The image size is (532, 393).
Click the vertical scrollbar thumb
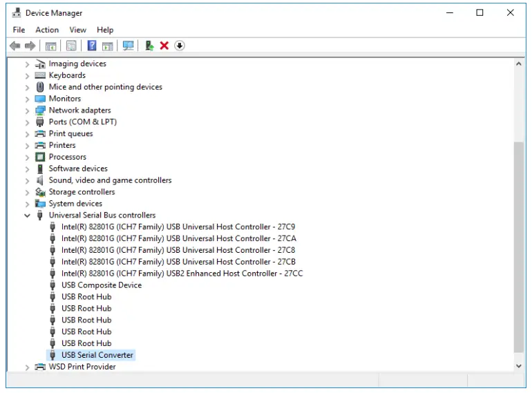518,247
